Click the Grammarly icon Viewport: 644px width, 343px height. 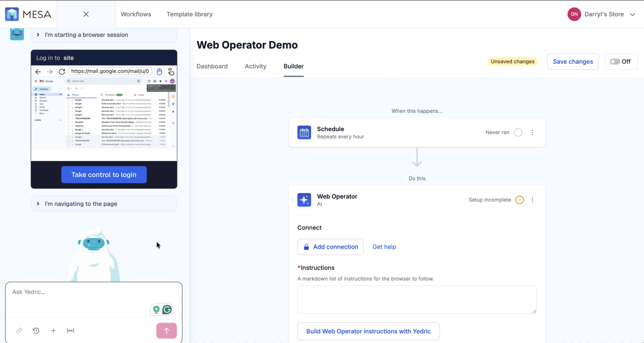[x=167, y=310]
